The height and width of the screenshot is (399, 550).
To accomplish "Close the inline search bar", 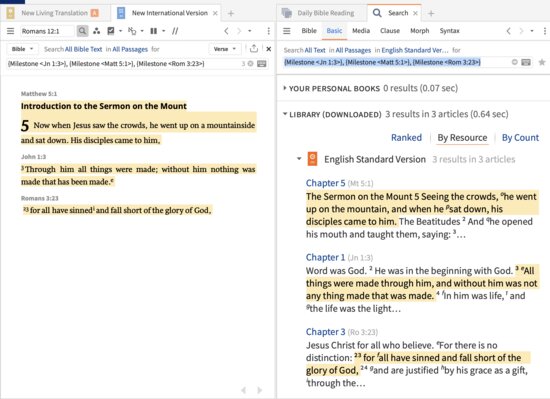I will (x=269, y=49).
